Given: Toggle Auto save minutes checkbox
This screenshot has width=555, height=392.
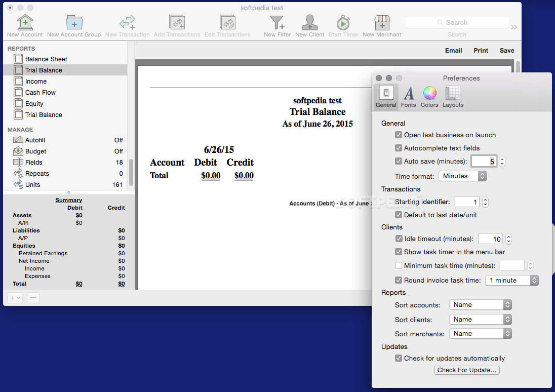Looking at the screenshot, I should pyautogui.click(x=399, y=161).
